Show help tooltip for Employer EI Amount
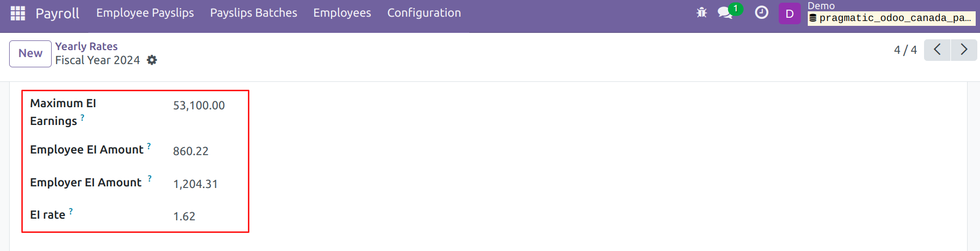Screen dimensions: 980x251 150,179
